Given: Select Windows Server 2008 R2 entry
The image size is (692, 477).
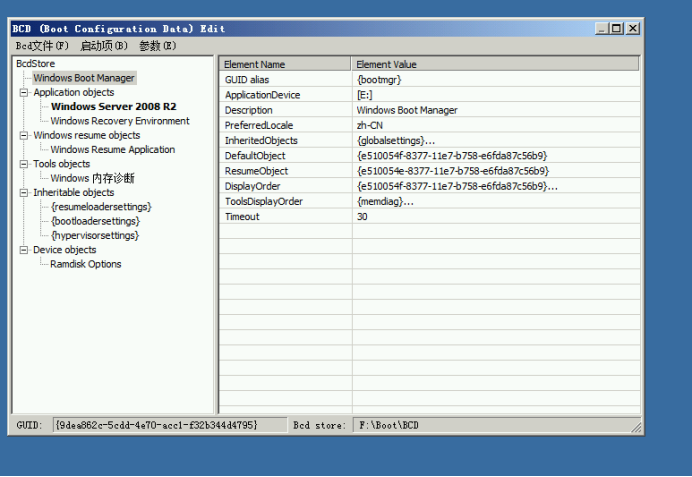Looking at the screenshot, I should 113,106.
